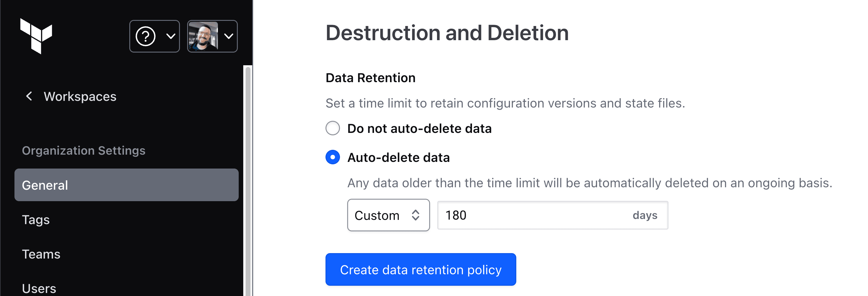Go to Tags settings page
868x296 pixels.
[36, 219]
